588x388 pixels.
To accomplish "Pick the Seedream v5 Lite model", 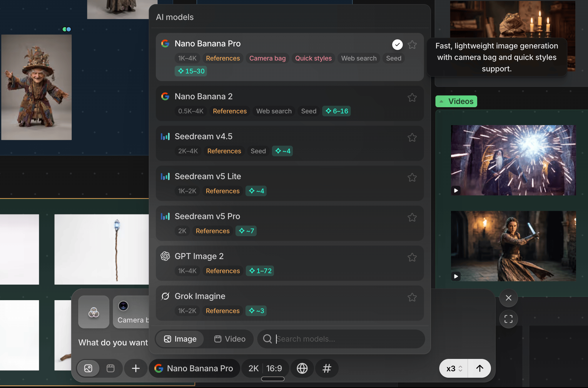I will (x=290, y=183).
